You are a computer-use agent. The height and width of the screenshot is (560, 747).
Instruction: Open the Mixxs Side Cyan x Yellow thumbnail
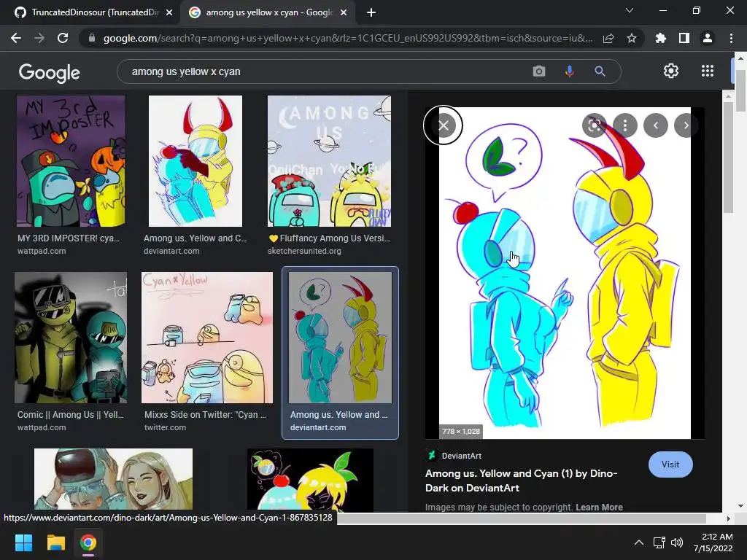[207, 338]
